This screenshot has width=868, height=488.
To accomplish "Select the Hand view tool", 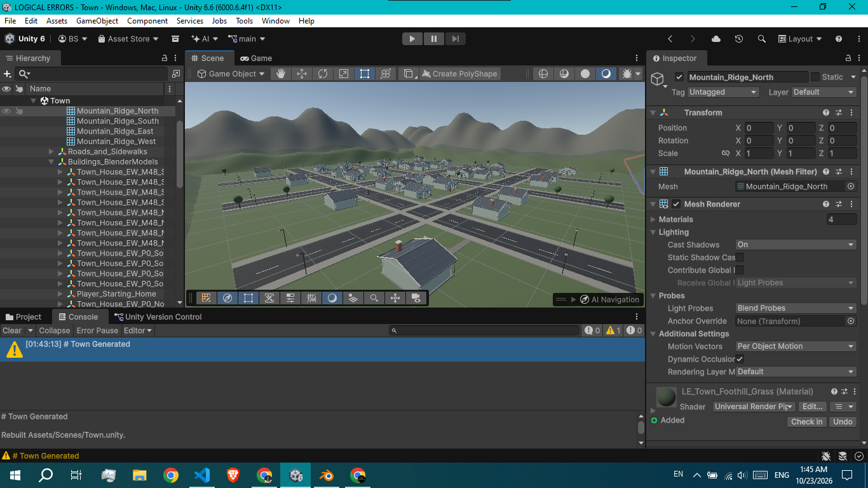I will [281, 74].
